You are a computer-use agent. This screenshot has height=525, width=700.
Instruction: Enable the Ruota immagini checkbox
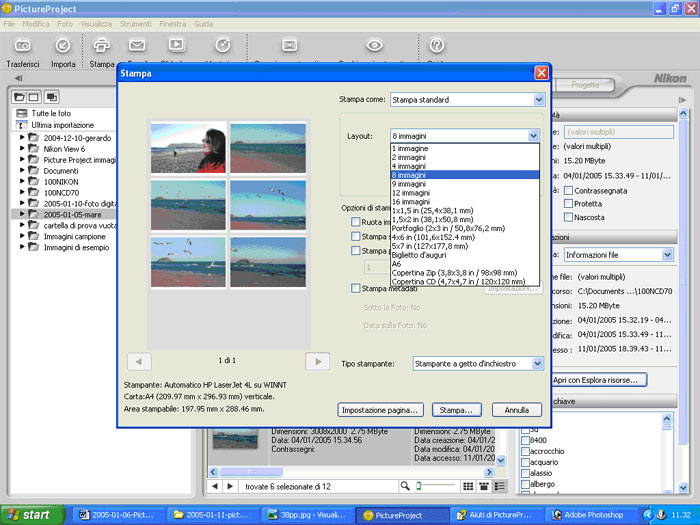[x=356, y=222]
